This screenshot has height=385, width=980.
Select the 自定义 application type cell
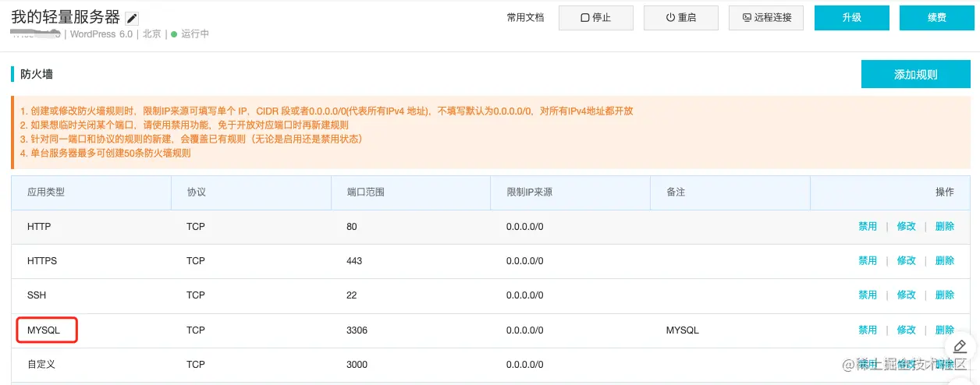41,365
